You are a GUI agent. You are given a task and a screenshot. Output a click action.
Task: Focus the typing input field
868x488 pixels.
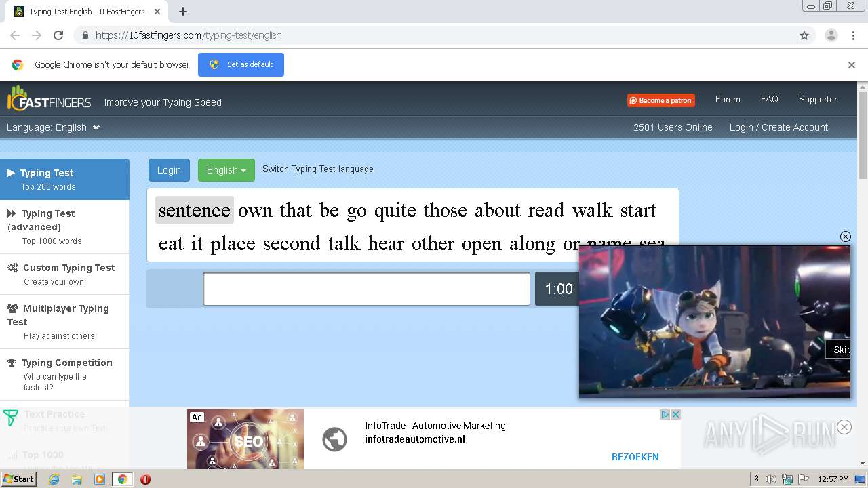(366, 289)
